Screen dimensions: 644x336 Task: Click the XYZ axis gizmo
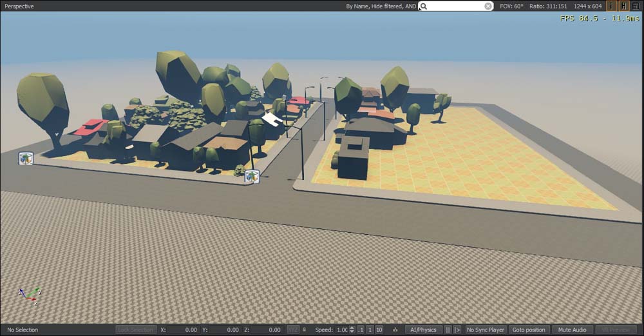click(30, 296)
